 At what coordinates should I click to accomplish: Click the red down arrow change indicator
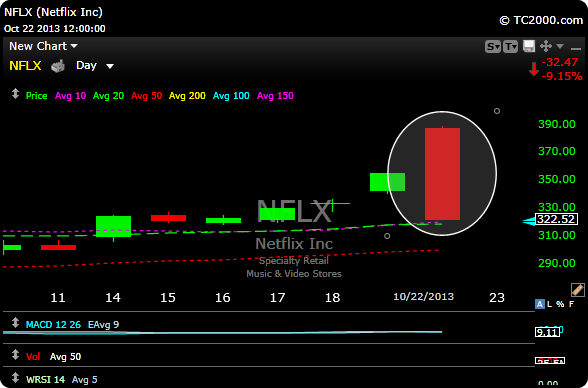pyautogui.click(x=534, y=69)
